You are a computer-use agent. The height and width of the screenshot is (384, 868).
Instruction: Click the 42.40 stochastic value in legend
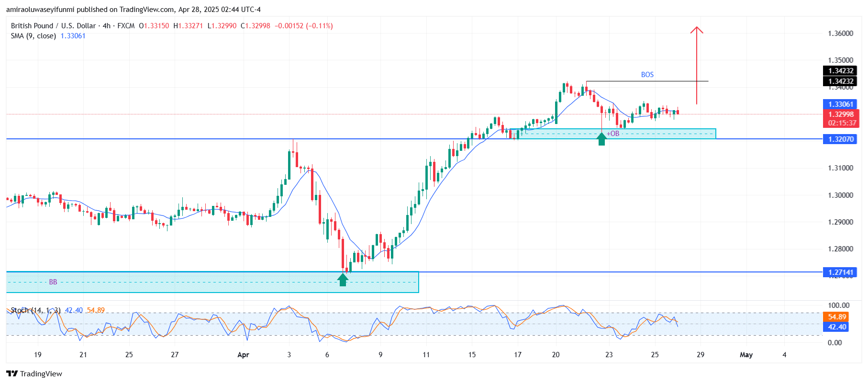pyautogui.click(x=74, y=310)
